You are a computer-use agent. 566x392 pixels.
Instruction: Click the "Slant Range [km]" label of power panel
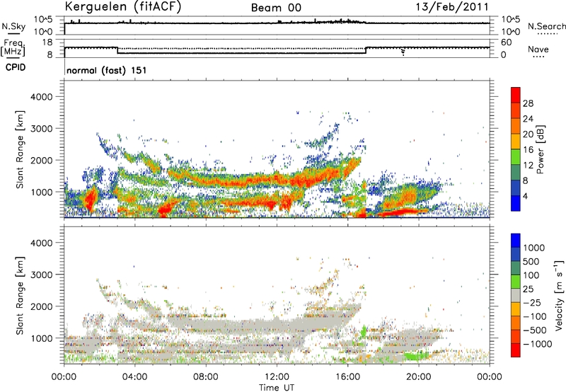[20, 149]
